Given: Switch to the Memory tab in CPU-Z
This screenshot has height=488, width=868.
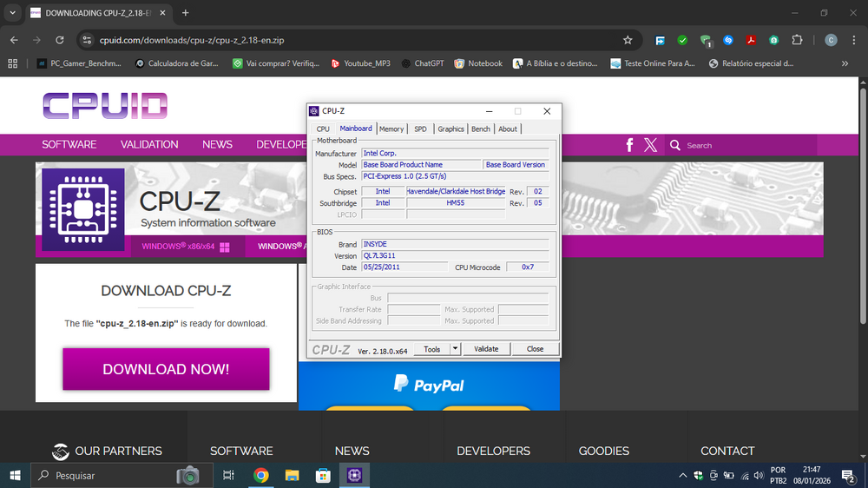Looking at the screenshot, I should (x=391, y=129).
